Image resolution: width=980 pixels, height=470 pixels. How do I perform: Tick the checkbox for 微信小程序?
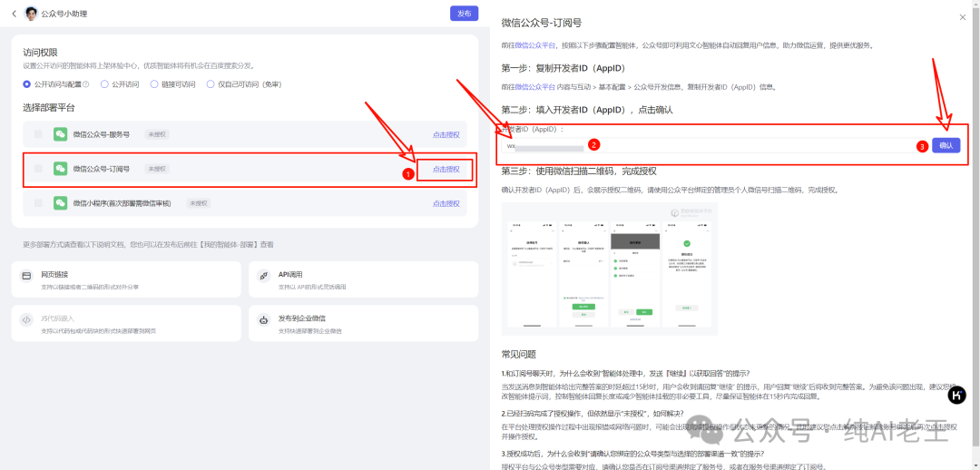pyautogui.click(x=39, y=203)
